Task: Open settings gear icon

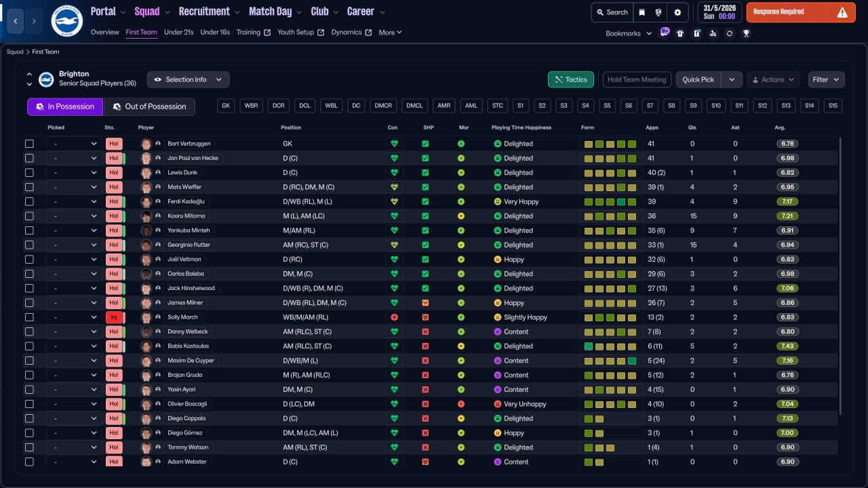Action: point(677,12)
